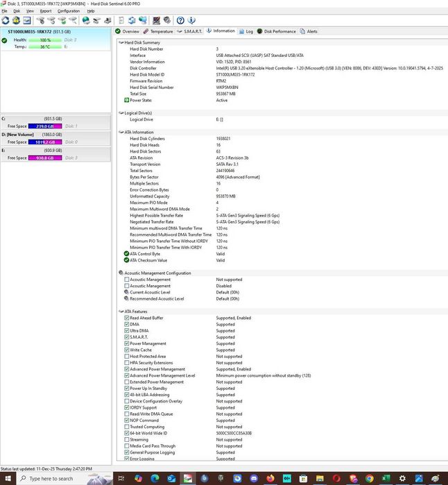This screenshot has height=485, width=448.
Task: Click the yellow alert warning toolbar icon
Action: (x=16, y=20)
